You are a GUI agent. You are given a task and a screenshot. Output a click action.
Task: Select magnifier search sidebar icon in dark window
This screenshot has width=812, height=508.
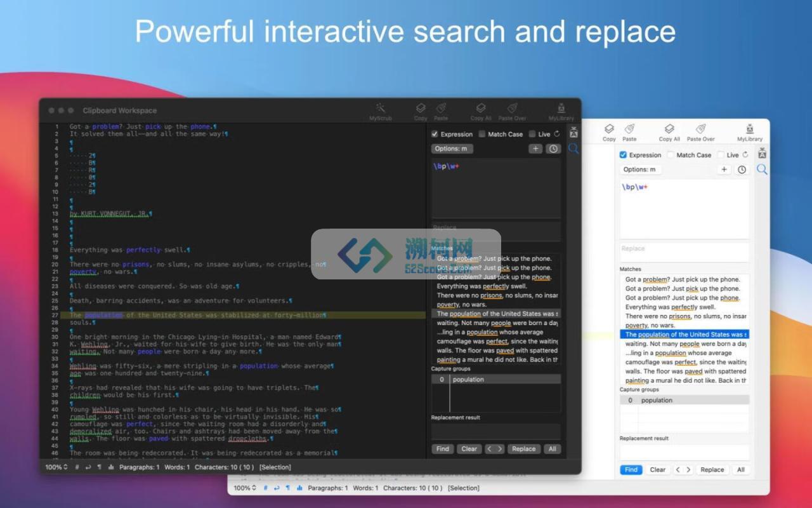573,149
